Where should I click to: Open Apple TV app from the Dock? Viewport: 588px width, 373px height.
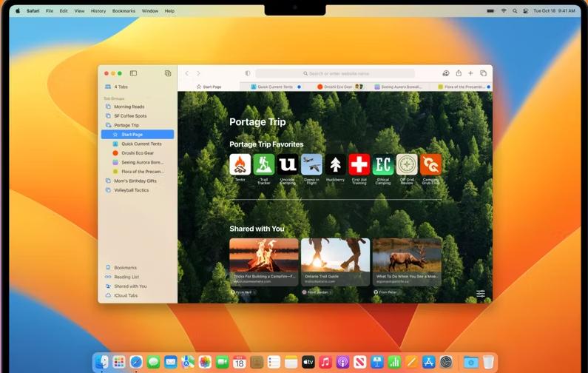pyautogui.click(x=308, y=362)
